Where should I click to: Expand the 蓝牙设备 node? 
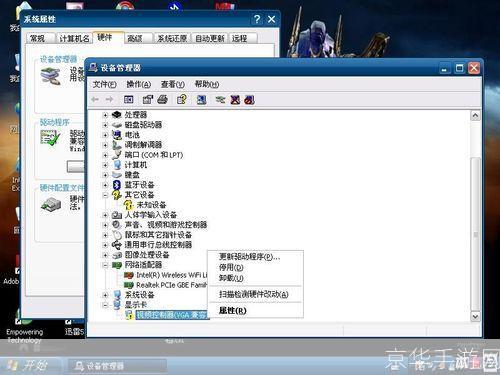point(105,185)
